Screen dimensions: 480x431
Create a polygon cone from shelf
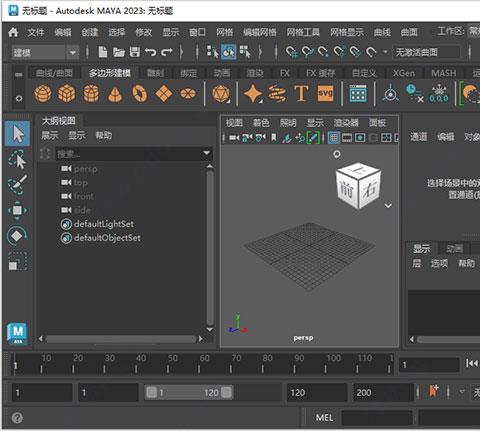click(x=115, y=94)
